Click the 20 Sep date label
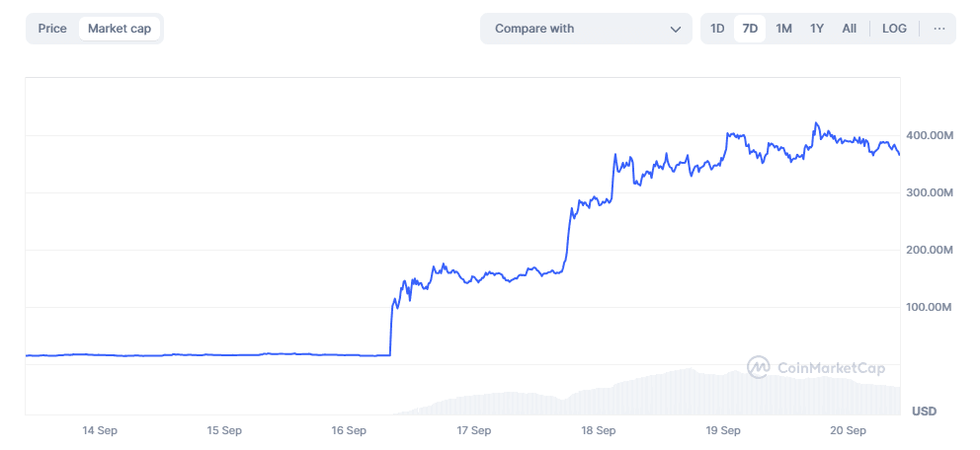The height and width of the screenshot is (450, 980). tap(849, 430)
